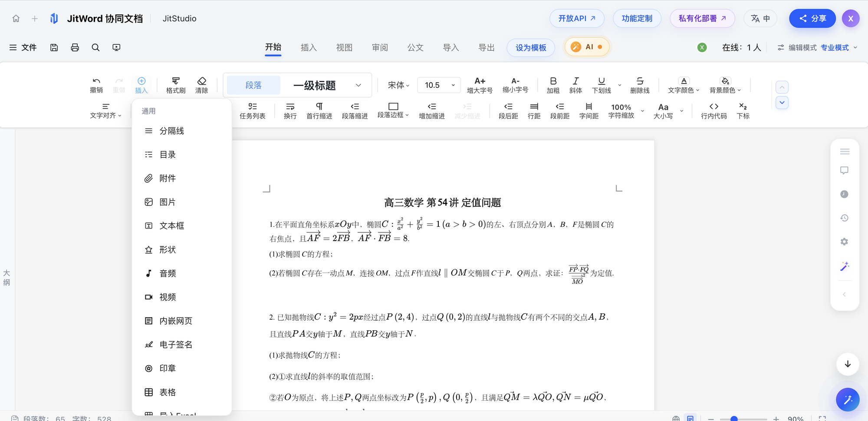Click the save document icon
Screen dimensions: 868x421
[x=54, y=47]
